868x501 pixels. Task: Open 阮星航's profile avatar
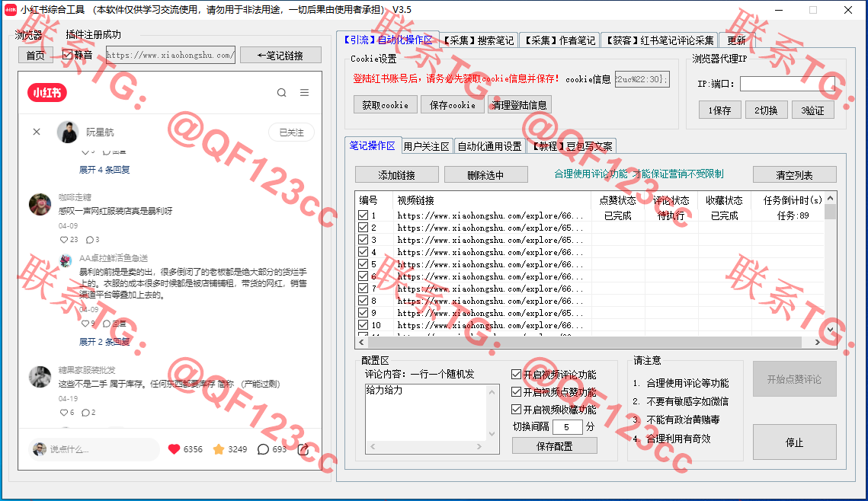[68, 132]
